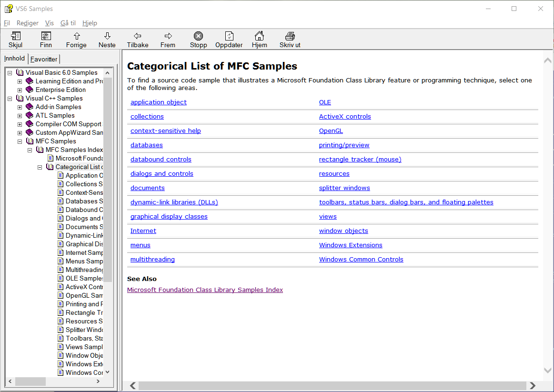Screen dimensions: 554x392
Task: Click tree pane scroll down arrow
Action: 107,372
